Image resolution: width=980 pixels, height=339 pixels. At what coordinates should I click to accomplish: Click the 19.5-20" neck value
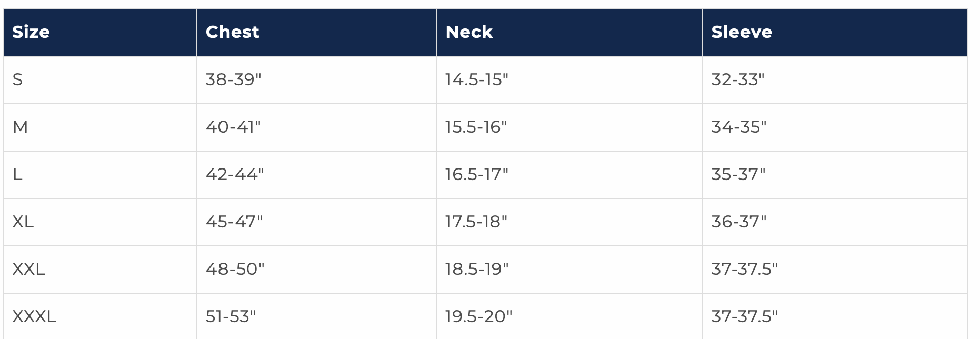pos(479,316)
